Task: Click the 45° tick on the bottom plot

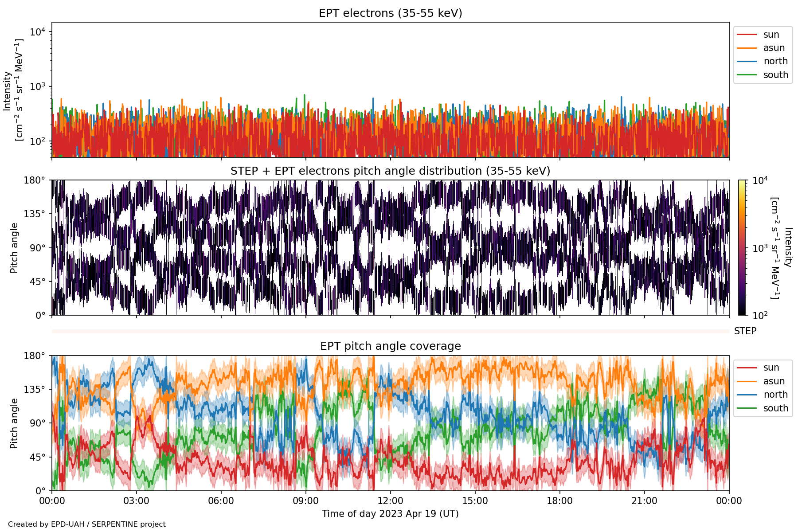Action: coord(37,457)
